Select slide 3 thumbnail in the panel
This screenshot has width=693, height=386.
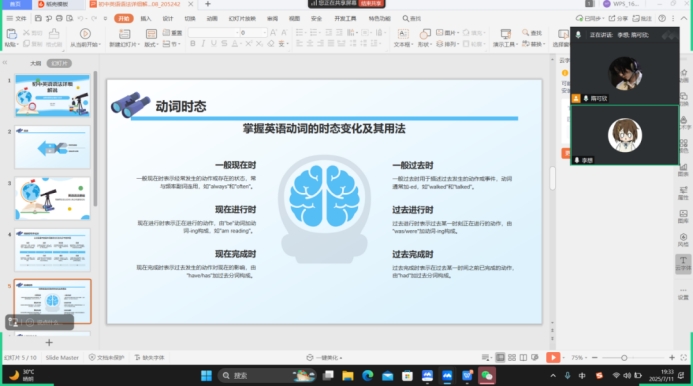(53, 198)
